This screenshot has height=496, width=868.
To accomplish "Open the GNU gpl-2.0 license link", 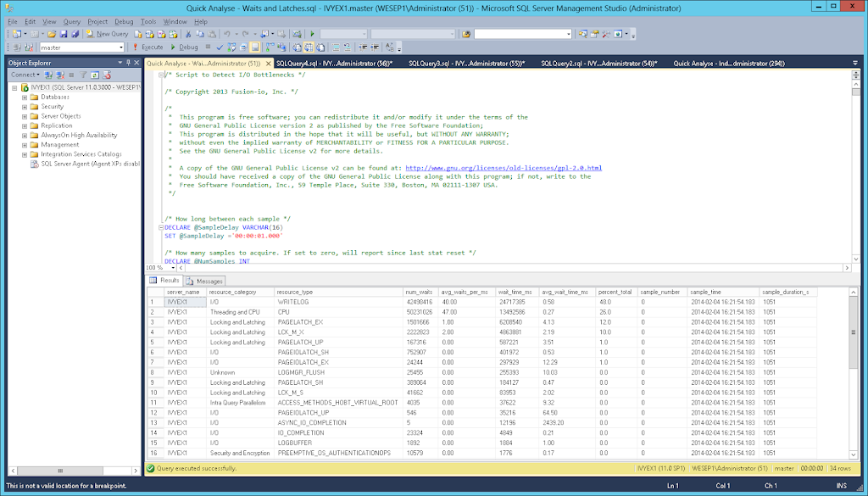I will [504, 168].
